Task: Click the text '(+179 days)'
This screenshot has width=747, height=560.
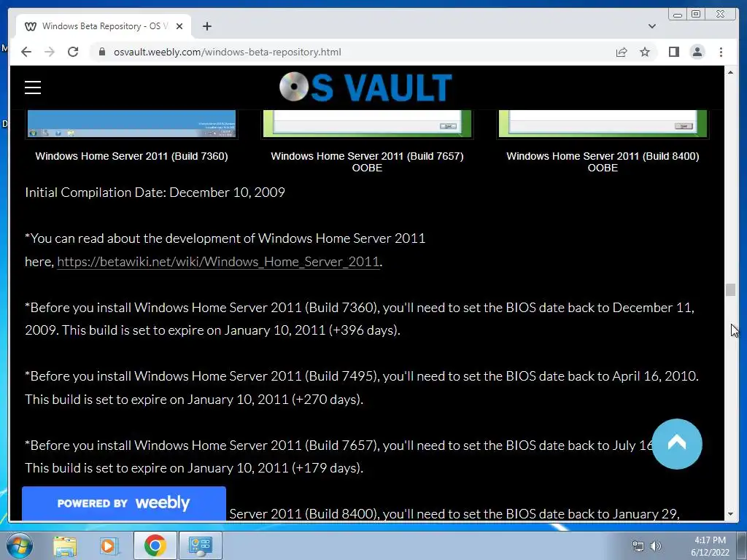Action: (x=328, y=468)
